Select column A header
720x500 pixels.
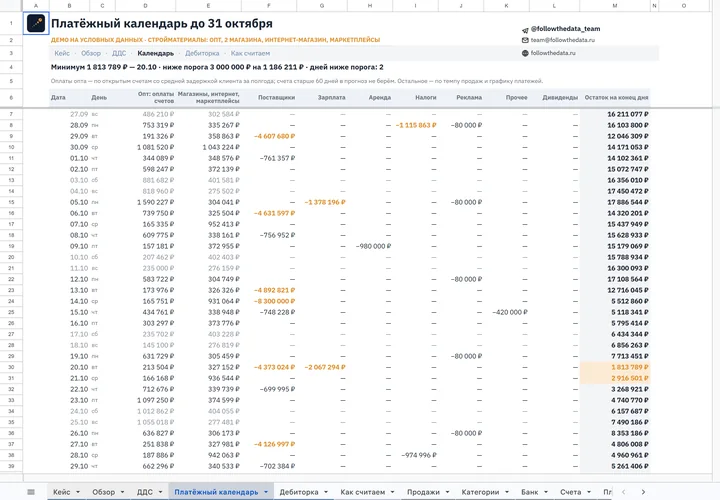(x=36, y=6)
